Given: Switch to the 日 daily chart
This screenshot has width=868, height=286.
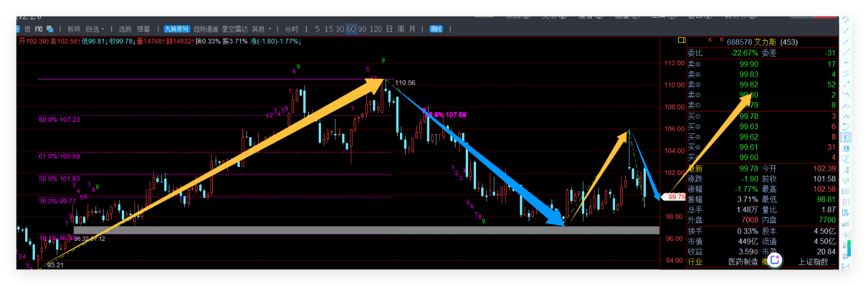Looking at the screenshot, I should [389, 29].
